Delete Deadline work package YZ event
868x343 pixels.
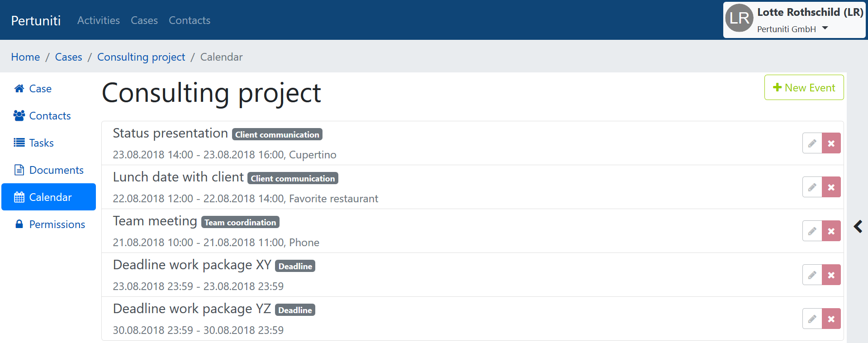tap(831, 319)
